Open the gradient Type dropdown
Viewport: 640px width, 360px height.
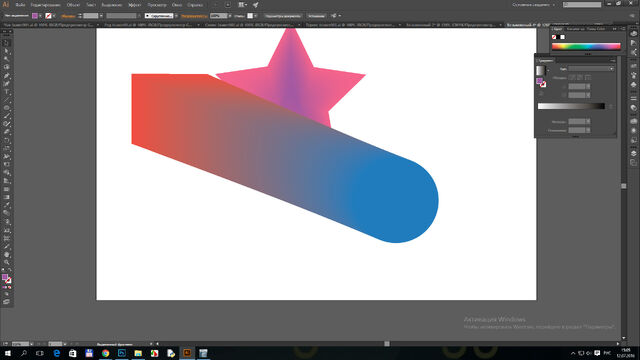(591, 69)
